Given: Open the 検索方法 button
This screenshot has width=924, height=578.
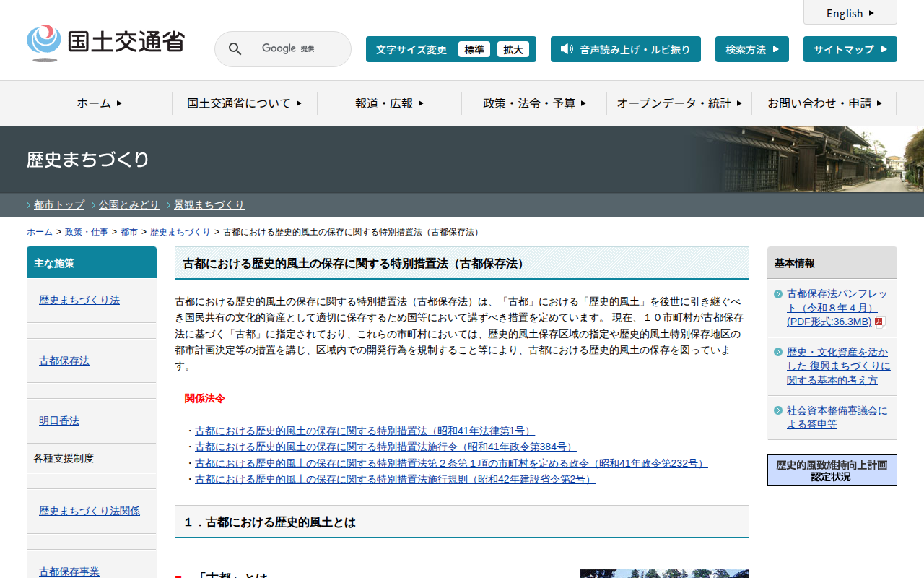Looking at the screenshot, I should (x=751, y=49).
